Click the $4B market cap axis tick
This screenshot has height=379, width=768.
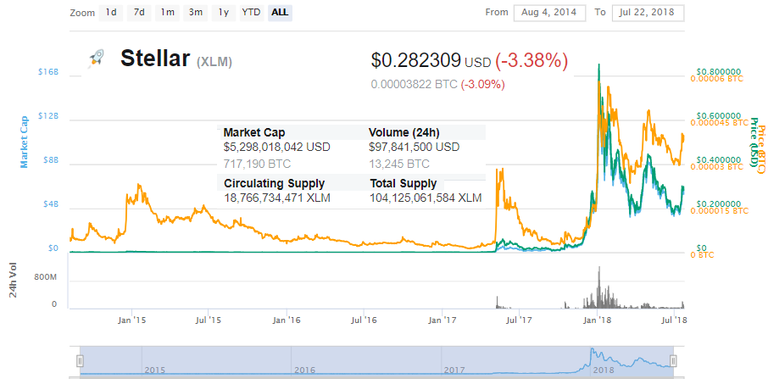pos(50,204)
